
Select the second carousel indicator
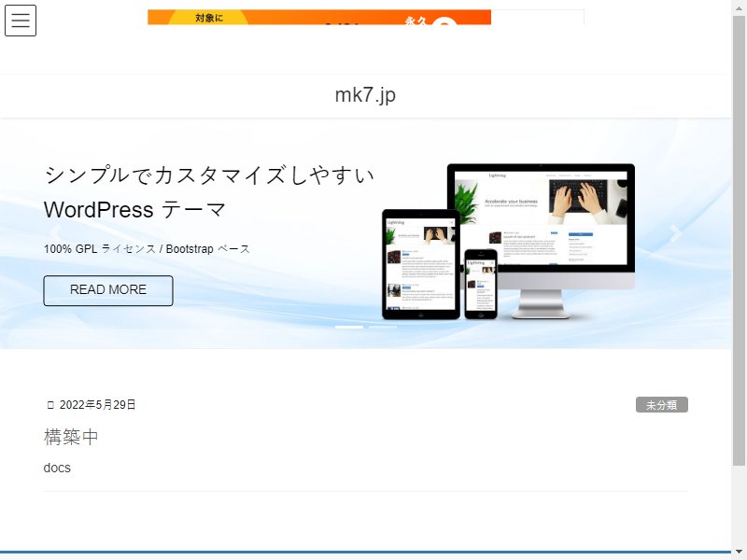tap(383, 328)
